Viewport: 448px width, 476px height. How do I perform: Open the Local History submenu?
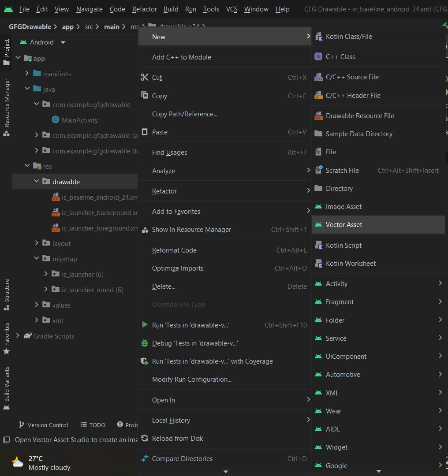[225, 420]
